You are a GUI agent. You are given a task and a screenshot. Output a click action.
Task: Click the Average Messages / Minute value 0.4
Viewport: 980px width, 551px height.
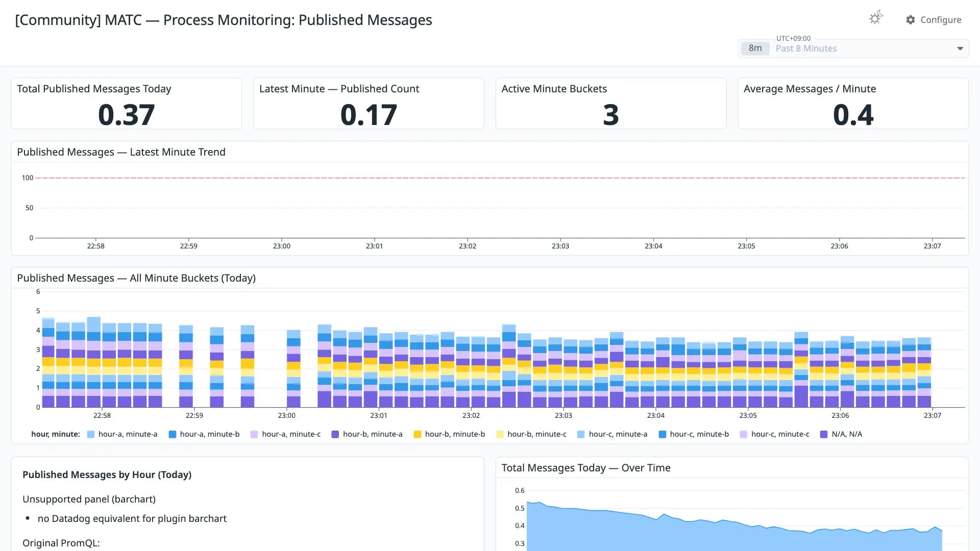[x=853, y=115]
